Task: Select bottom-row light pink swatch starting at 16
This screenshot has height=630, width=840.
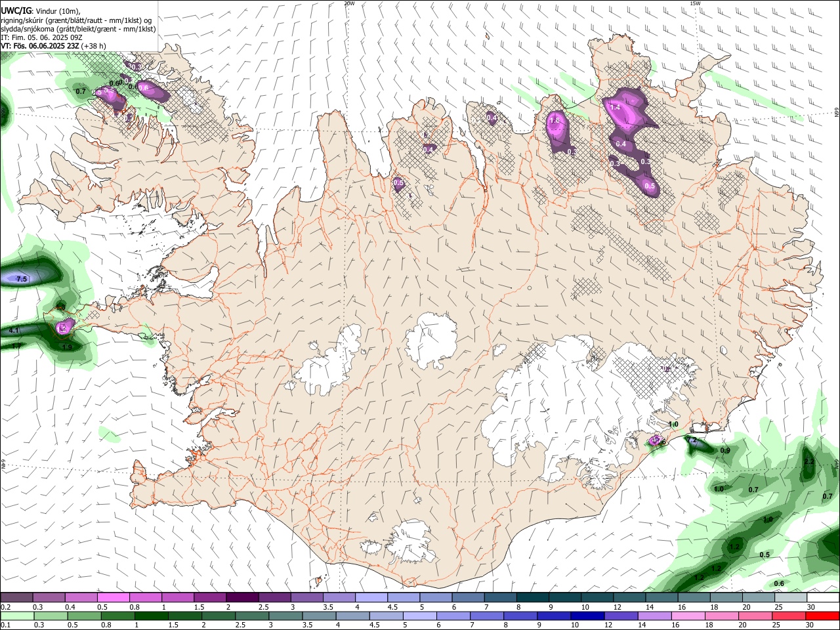Action: click(x=688, y=616)
